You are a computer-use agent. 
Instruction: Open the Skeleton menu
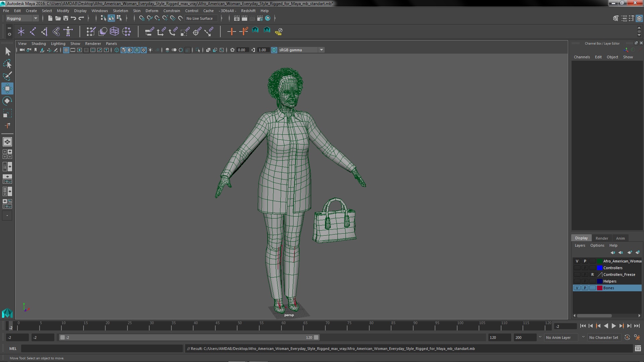point(120,11)
